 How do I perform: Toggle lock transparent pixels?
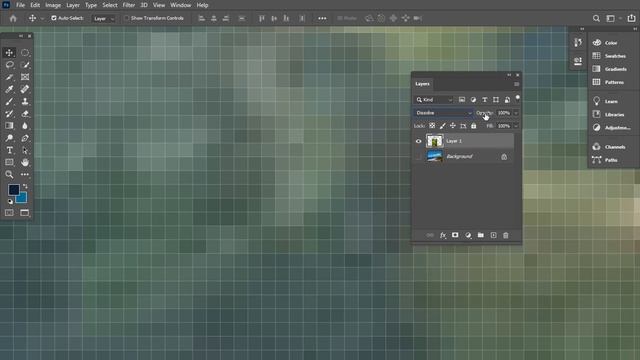432,126
